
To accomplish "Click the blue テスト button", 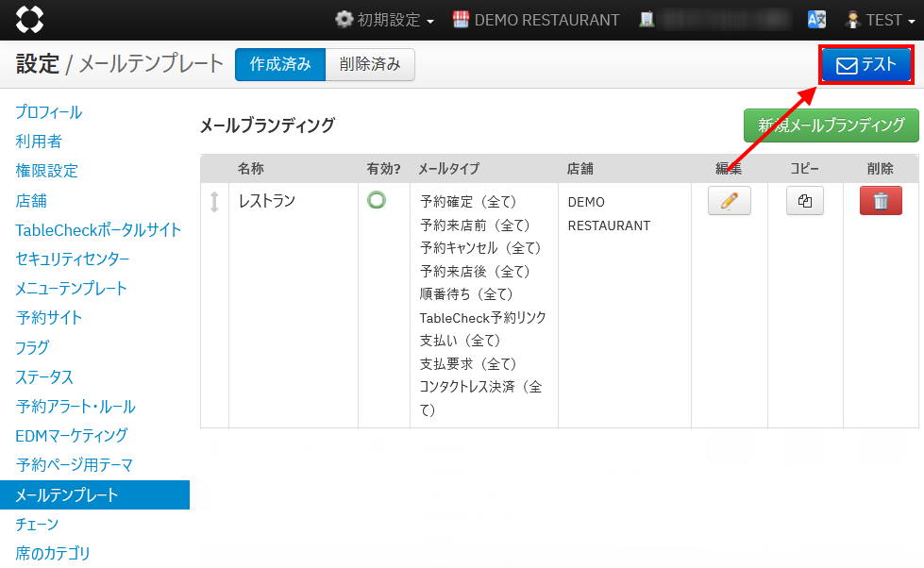I will (865, 65).
